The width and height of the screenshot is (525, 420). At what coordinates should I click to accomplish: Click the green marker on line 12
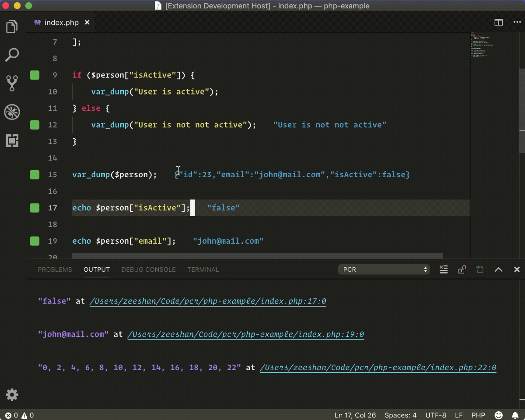pyautogui.click(x=35, y=125)
